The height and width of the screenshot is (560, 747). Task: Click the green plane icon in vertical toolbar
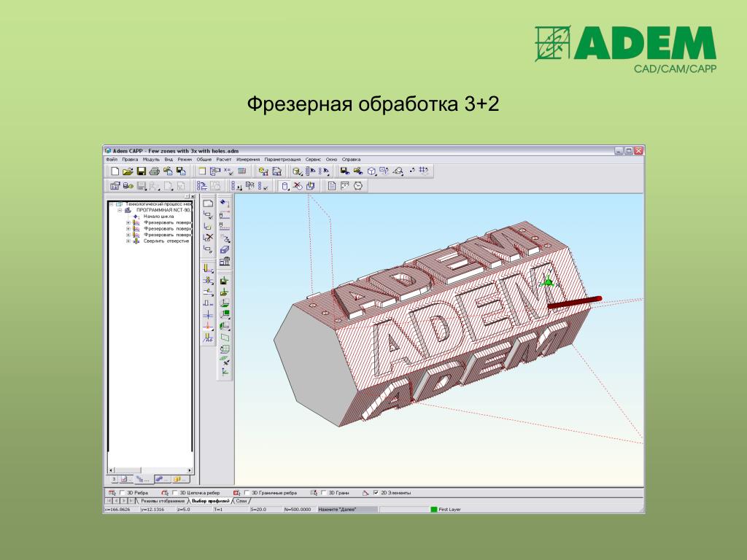click(x=225, y=338)
